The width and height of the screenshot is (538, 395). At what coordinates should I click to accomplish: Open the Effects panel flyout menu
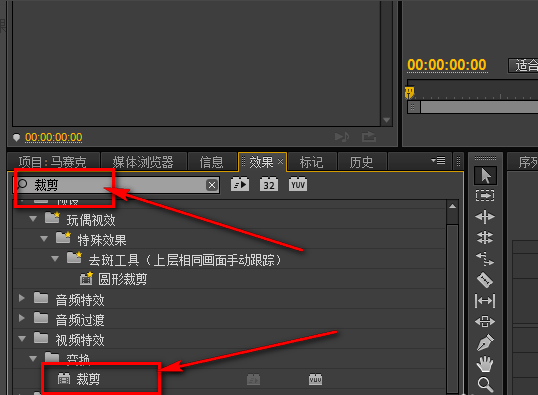438,160
